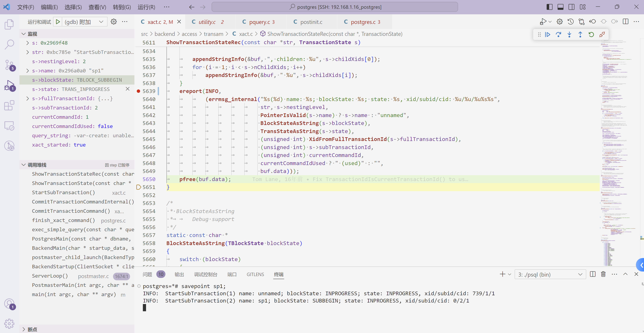644x333 pixels.
Task: Split the editor right
Action: [x=625, y=22]
